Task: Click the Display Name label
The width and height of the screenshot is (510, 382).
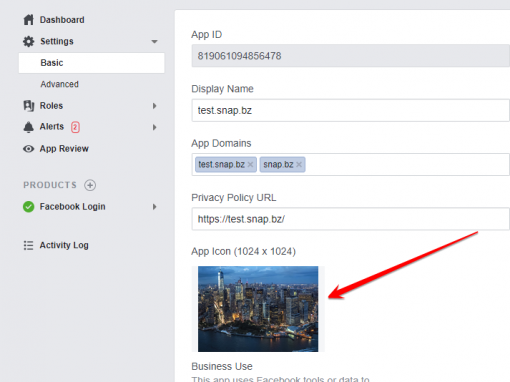Action: point(222,89)
